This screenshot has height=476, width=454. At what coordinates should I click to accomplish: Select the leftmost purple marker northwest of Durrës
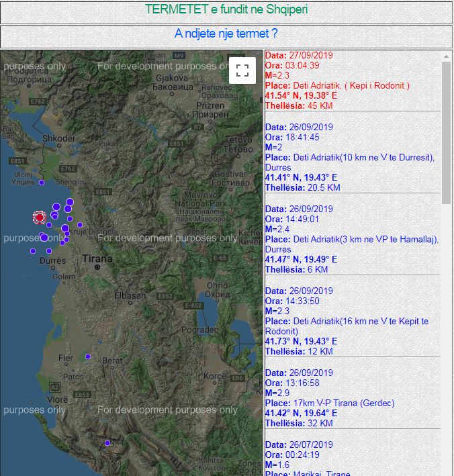(x=32, y=251)
